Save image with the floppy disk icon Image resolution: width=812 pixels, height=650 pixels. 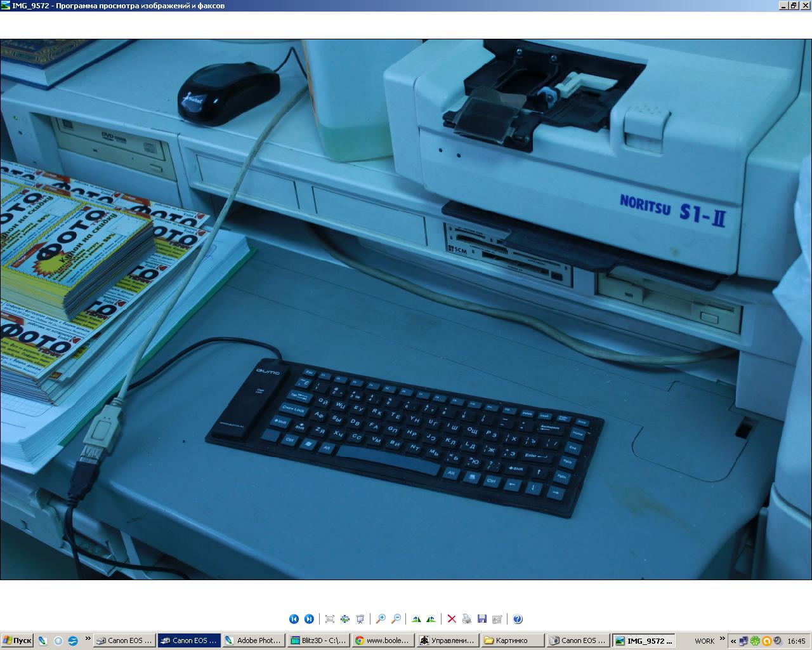[x=482, y=619]
